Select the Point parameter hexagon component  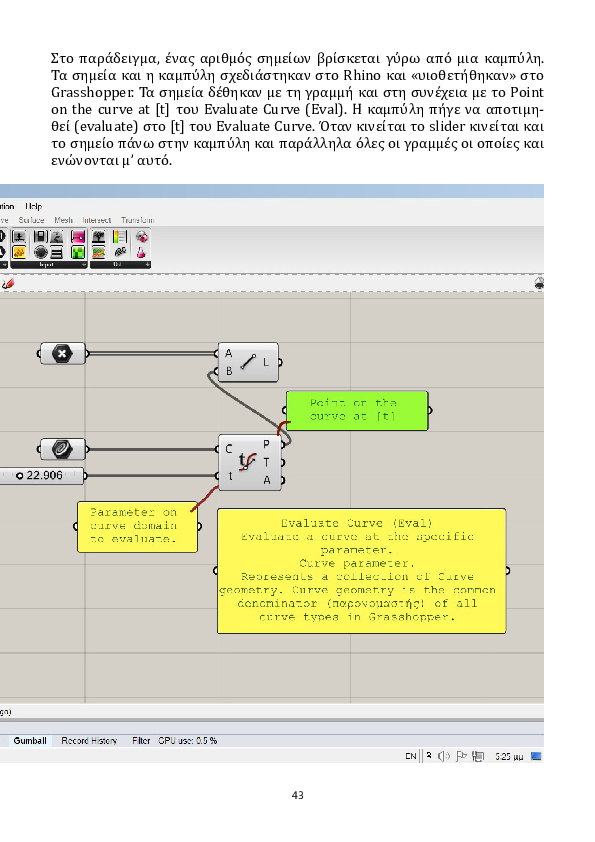[62, 353]
